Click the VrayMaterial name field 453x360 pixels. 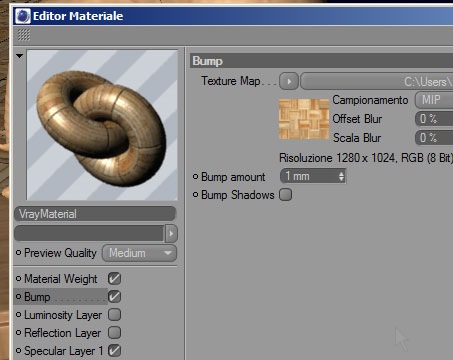point(95,214)
